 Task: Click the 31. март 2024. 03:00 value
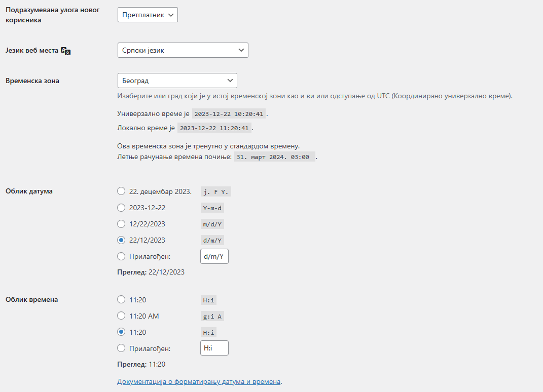coord(275,156)
